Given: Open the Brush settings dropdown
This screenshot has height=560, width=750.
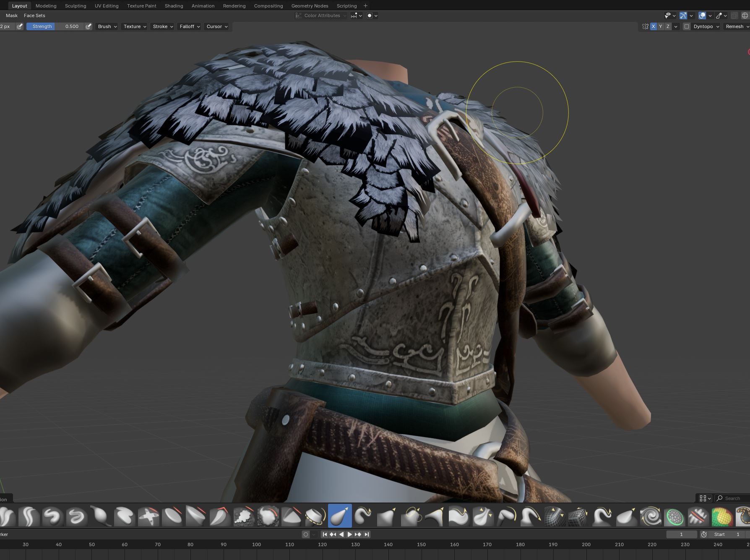Looking at the screenshot, I should (x=107, y=26).
